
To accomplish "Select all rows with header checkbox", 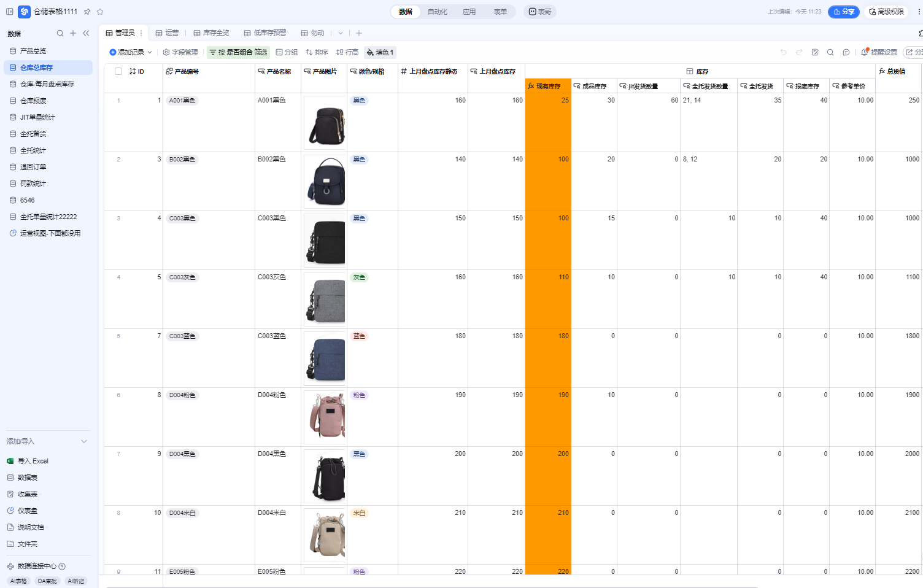I will coord(118,71).
